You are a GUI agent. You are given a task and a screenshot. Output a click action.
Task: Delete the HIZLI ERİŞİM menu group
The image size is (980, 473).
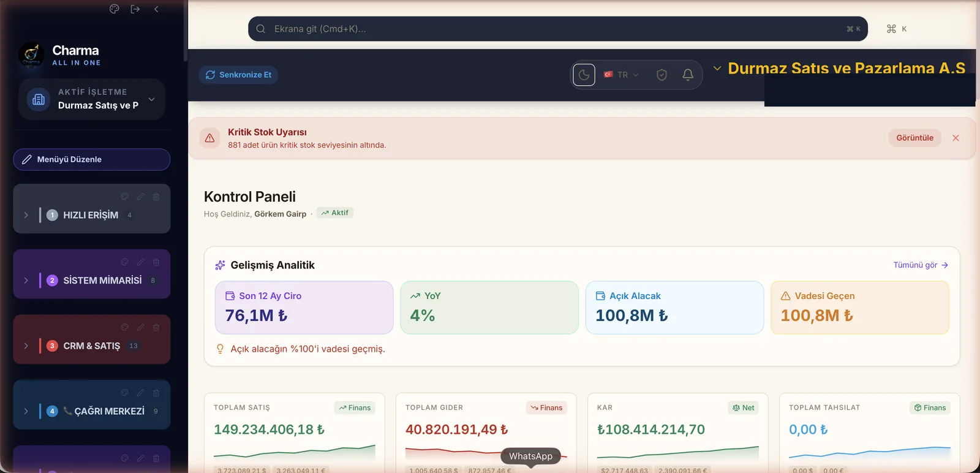tap(156, 197)
